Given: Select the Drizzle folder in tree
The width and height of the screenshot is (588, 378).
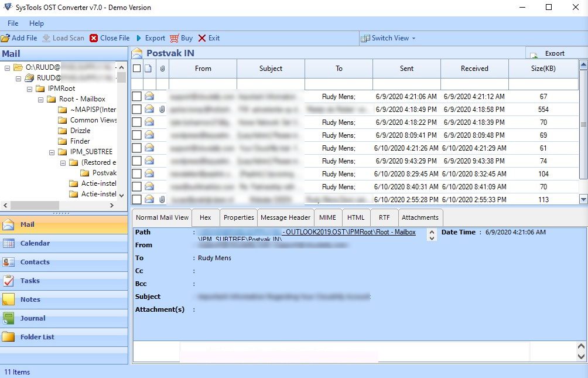Looking at the screenshot, I should 80,131.
